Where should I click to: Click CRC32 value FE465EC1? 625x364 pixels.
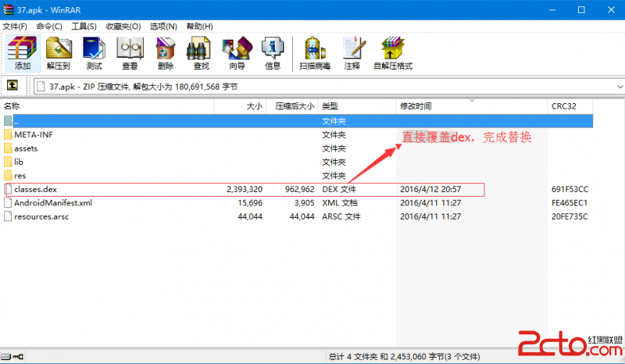pos(570,202)
